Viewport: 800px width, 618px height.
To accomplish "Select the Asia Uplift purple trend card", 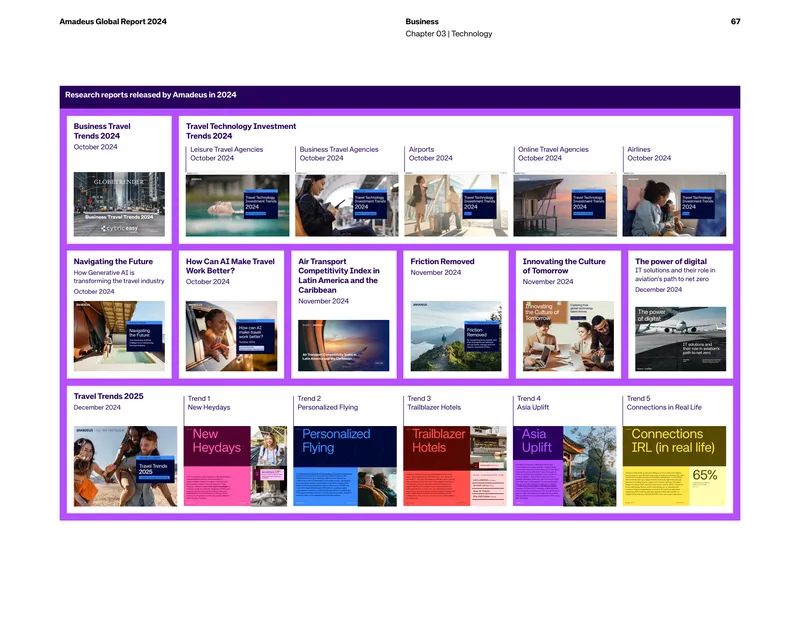I will (x=564, y=466).
